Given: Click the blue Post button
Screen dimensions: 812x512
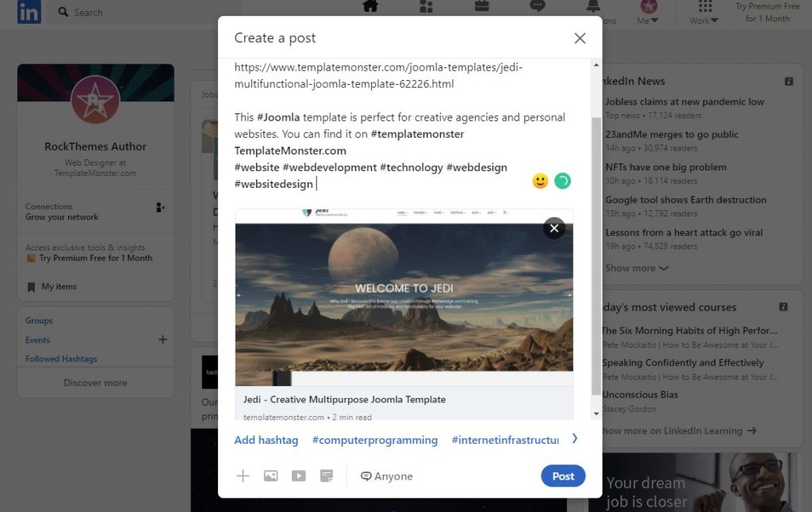Looking at the screenshot, I should (563, 476).
